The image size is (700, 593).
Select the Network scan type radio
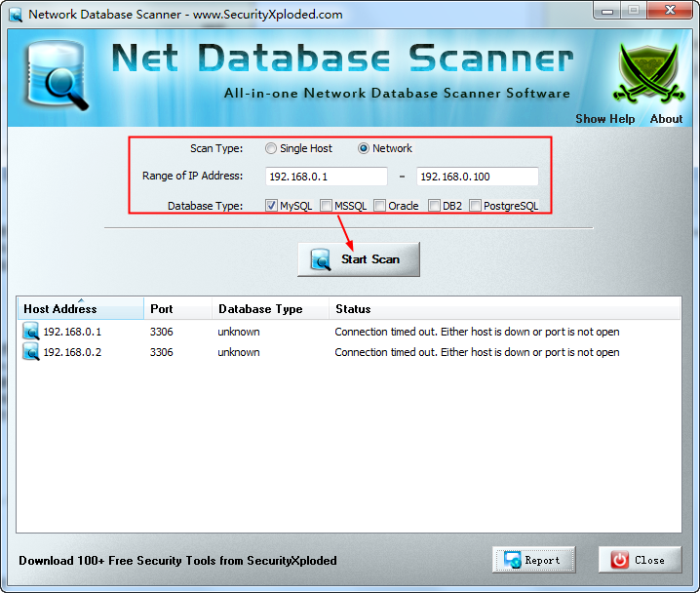(364, 148)
